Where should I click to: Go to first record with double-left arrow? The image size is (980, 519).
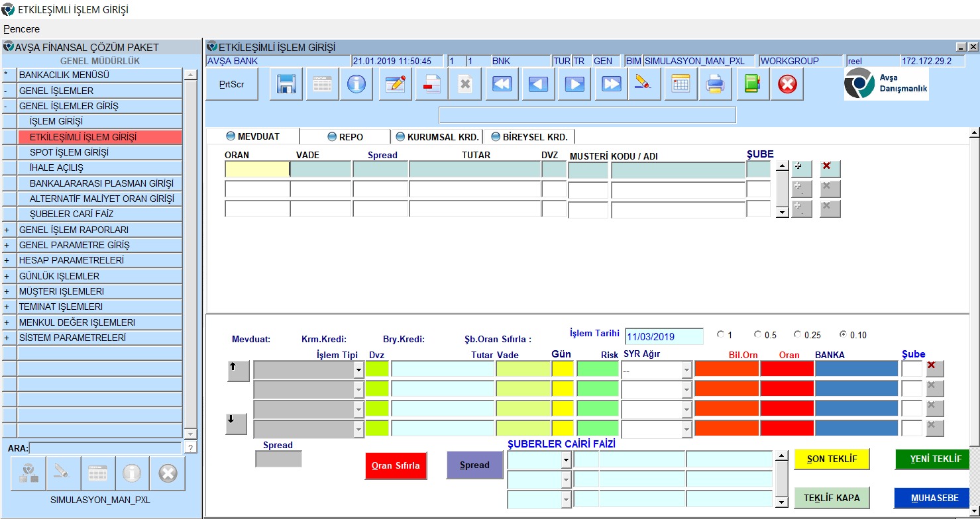(502, 84)
